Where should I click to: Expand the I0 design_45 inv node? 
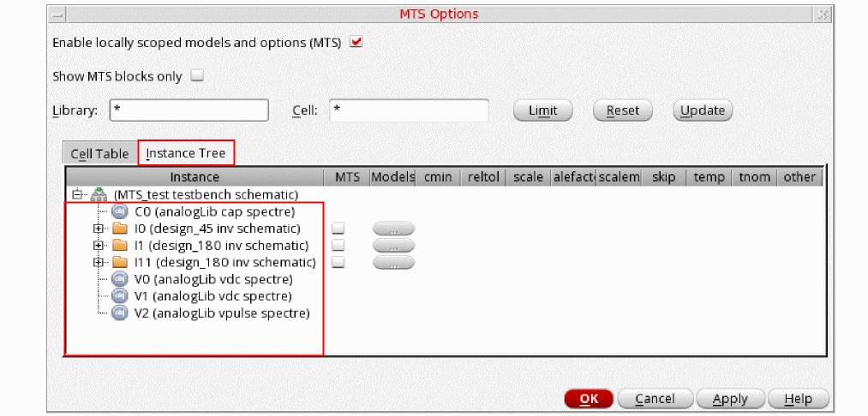98,229
